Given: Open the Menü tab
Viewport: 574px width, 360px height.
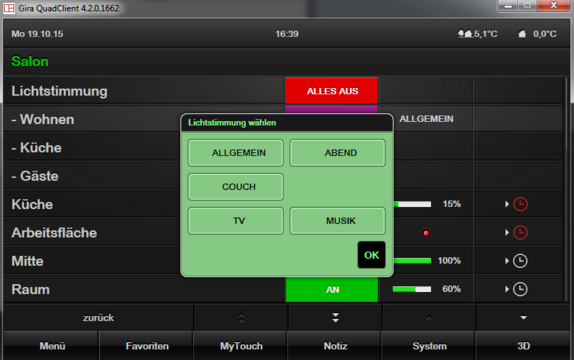Looking at the screenshot, I should click(x=51, y=346).
